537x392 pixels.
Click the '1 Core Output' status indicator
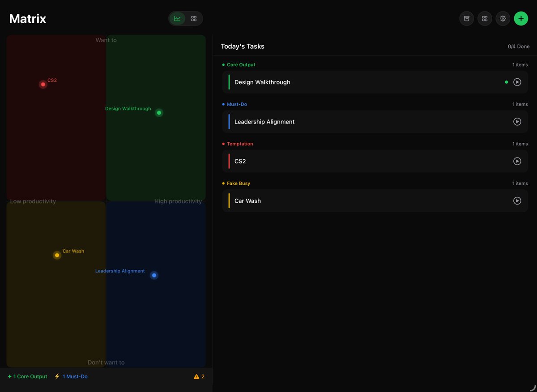tap(27, 377)
